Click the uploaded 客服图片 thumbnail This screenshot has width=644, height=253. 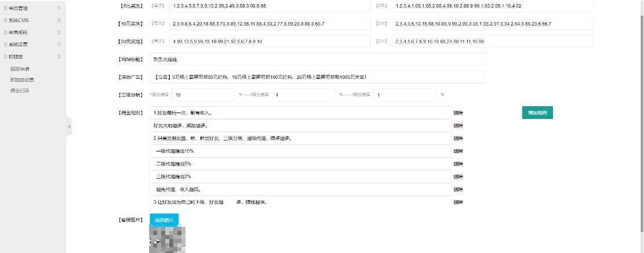coord(168,239)
